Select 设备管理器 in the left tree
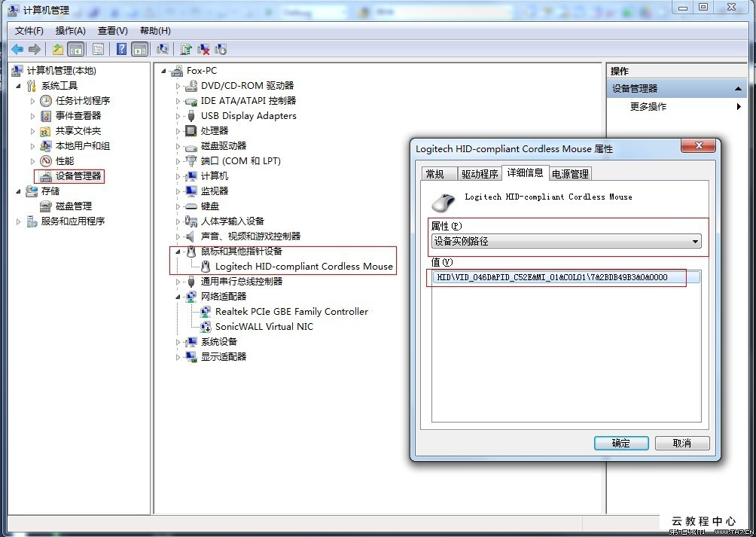 (78, 176)
